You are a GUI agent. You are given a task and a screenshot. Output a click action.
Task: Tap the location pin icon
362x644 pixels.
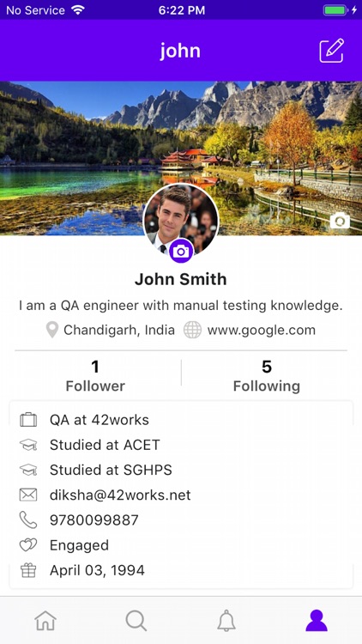(51, 330)
